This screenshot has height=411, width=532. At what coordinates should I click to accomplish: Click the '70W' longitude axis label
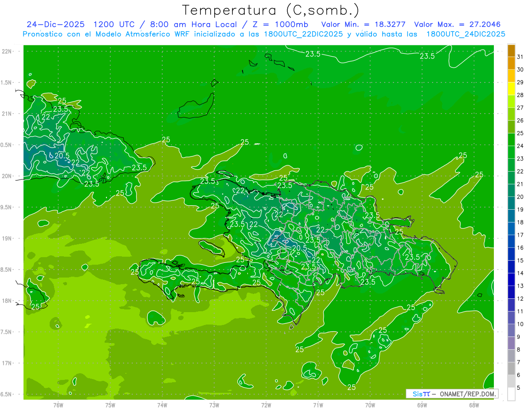click(x=370, y=405)
